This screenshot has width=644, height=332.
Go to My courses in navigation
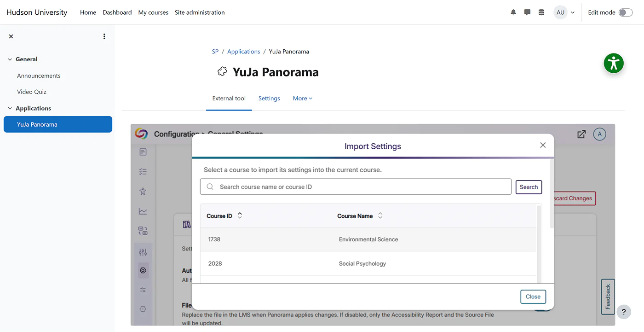coord(153,12)
